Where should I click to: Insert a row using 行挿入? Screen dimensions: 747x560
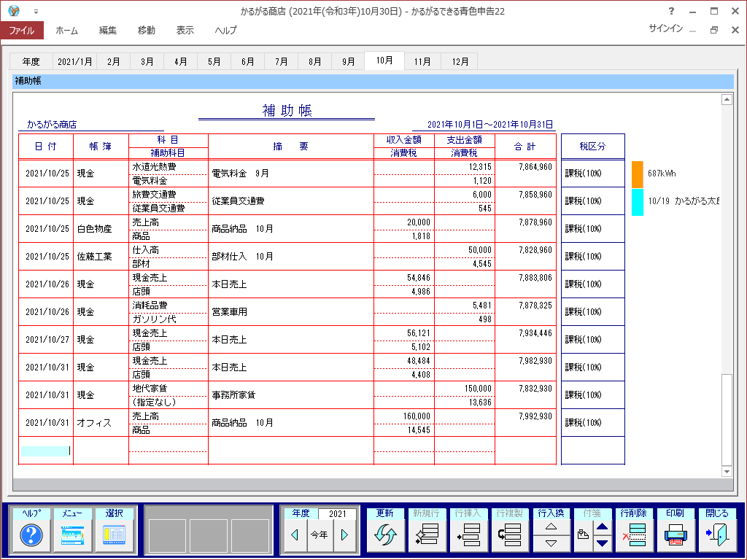468,534
